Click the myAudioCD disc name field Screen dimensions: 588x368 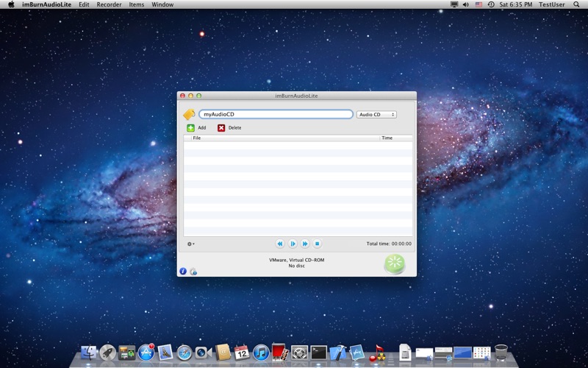coord(276,114)
